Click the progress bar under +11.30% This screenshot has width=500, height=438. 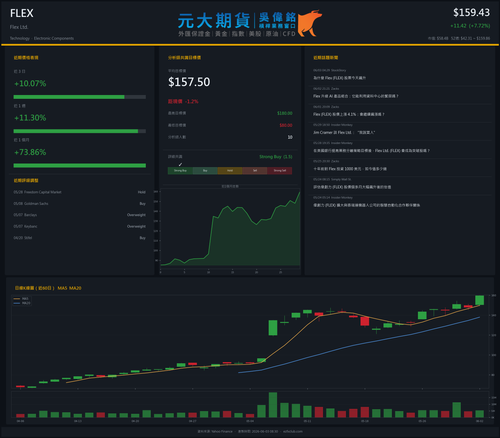click(80, 131)
